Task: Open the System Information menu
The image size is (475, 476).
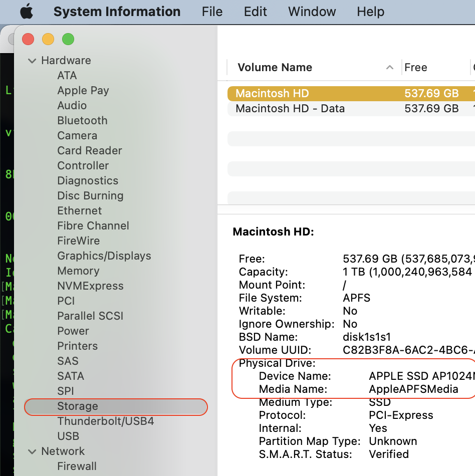Action: click(117, 12)
